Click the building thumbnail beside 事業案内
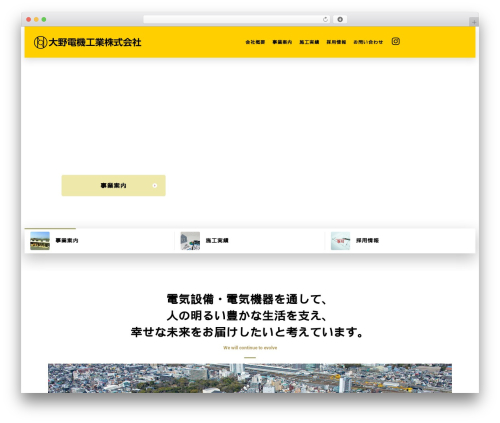The image size is (500, 423). (x=40, y=241)
